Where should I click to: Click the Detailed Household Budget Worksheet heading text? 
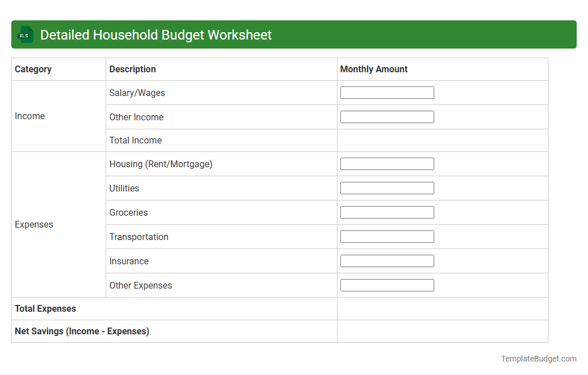(156, 34)
